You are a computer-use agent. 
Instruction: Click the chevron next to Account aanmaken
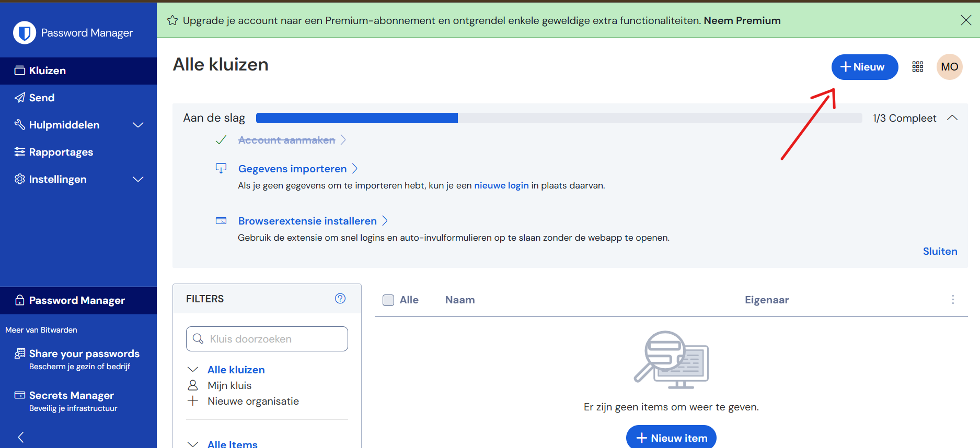point(343,140)
